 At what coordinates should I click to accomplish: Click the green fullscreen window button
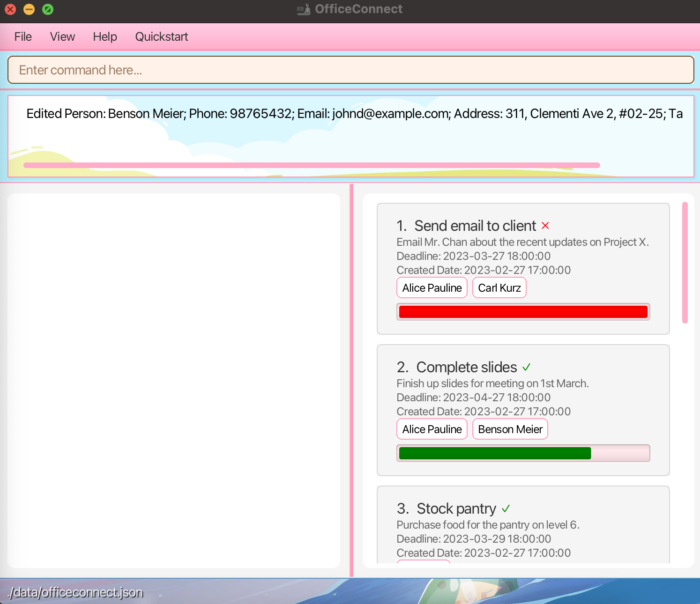48,9
